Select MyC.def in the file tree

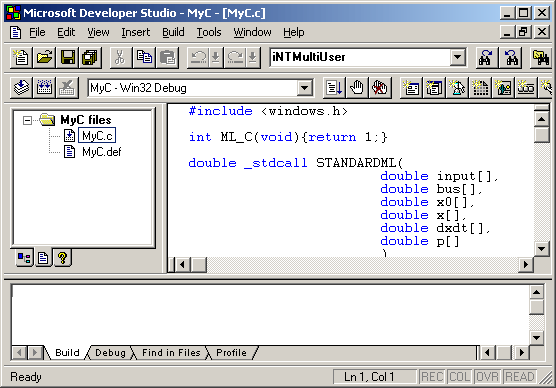[x=101, y=152]
